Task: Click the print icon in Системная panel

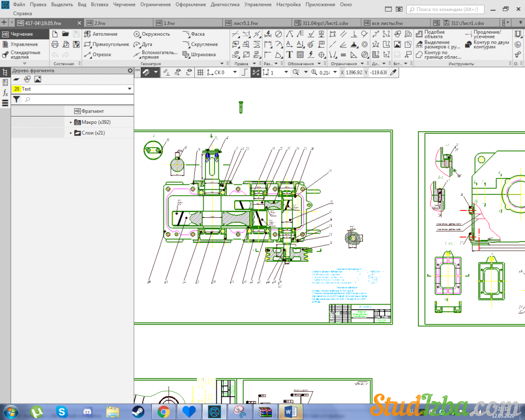Action: click(x=55, y=45)
